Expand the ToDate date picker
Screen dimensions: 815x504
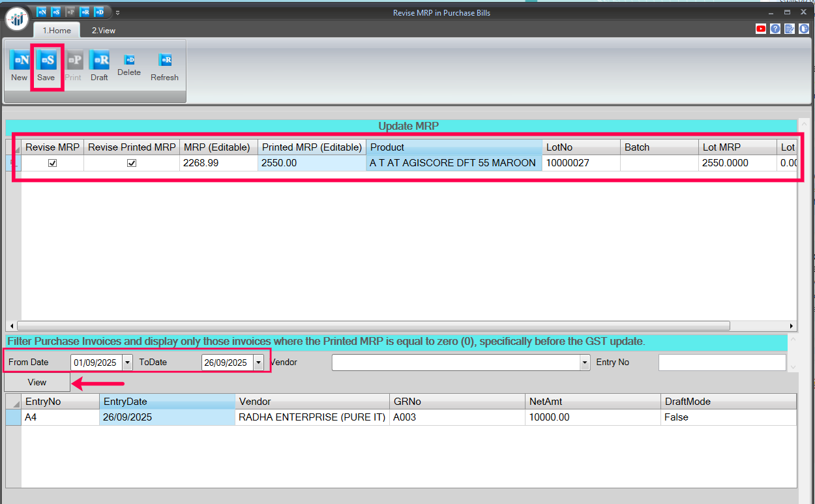258,363
